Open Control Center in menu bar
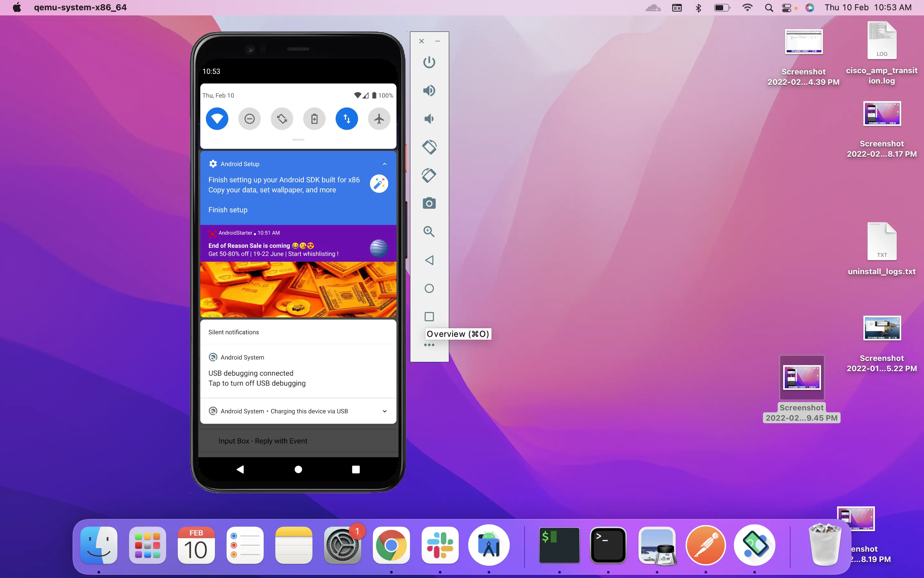 coord(787,8)
